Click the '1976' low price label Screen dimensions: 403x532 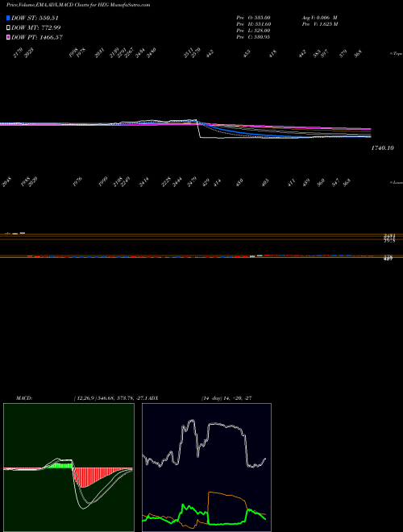tap(77, 181)
